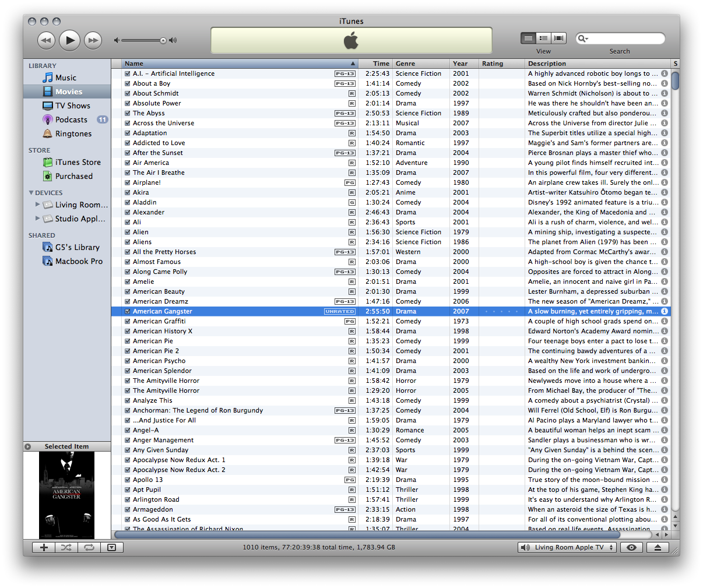Image resolution: width=703 pixels, height=588 pixels.
Task: Sort by Genre column header
Action: click(x=421, y=64)
